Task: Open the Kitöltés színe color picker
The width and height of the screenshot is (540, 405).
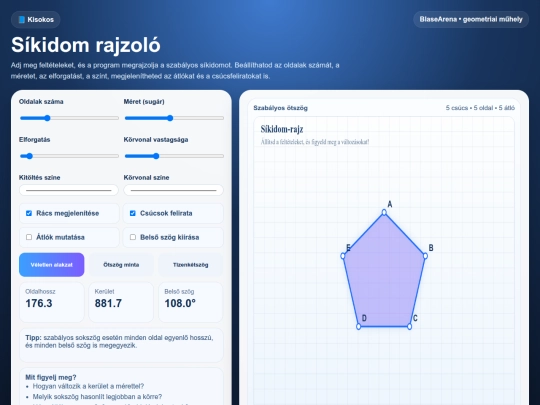Action: pyautogui.click(x=69, y=190)
